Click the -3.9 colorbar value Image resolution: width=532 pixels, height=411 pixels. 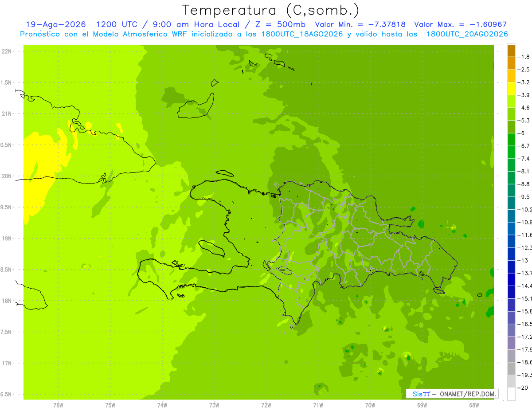coord(524,95)
